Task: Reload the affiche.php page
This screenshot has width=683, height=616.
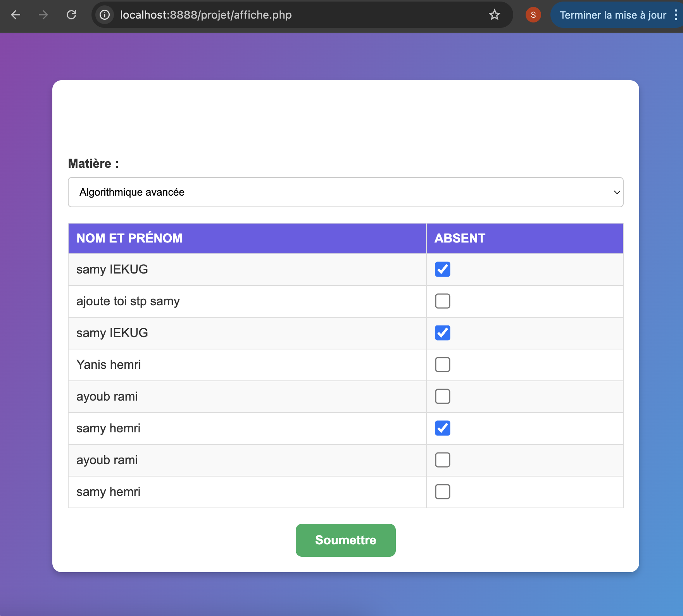Action: 71,15
